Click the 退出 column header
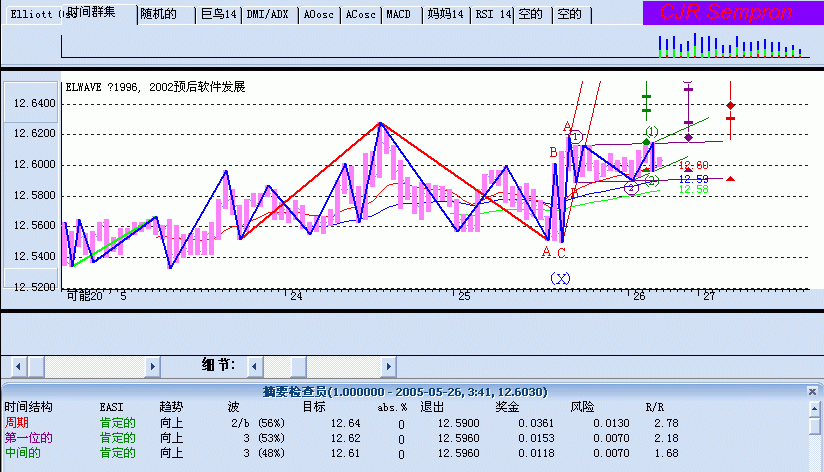Image resolution: width=824 pixels, height=472 pixels. (432, 407)
